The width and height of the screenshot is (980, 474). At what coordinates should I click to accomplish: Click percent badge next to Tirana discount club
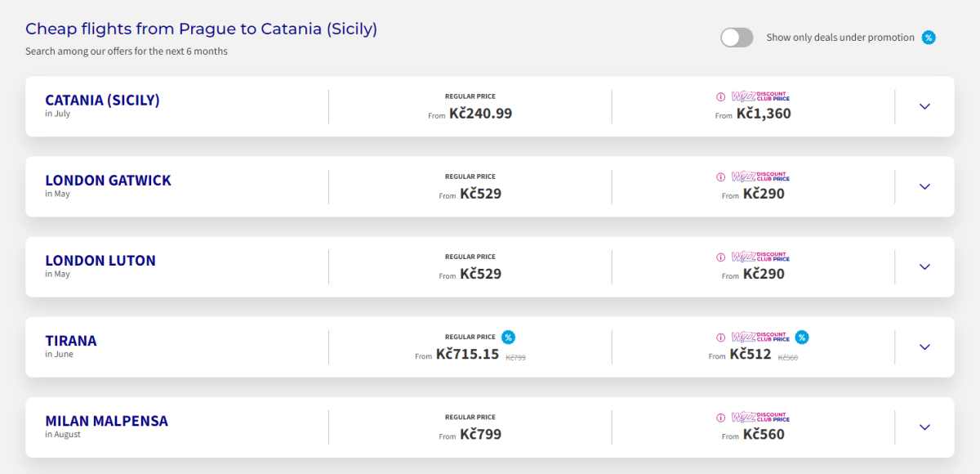(x=802, y=337)
